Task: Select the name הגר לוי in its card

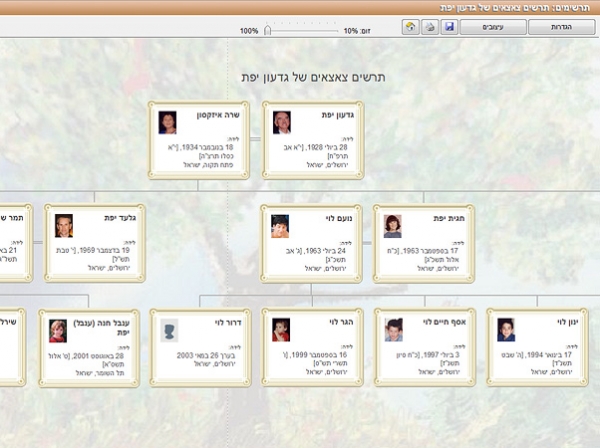Action: pos(341,322)
